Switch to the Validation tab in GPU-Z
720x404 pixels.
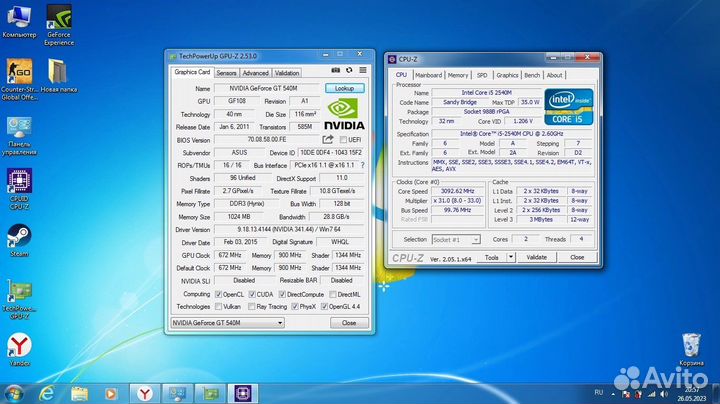tap(287, 73)
